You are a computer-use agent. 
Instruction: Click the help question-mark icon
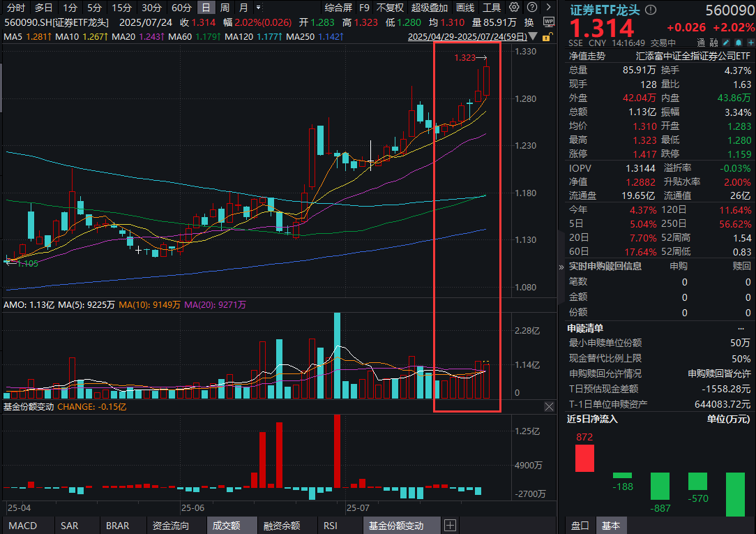pyautogui.click(x=531, y=8)
